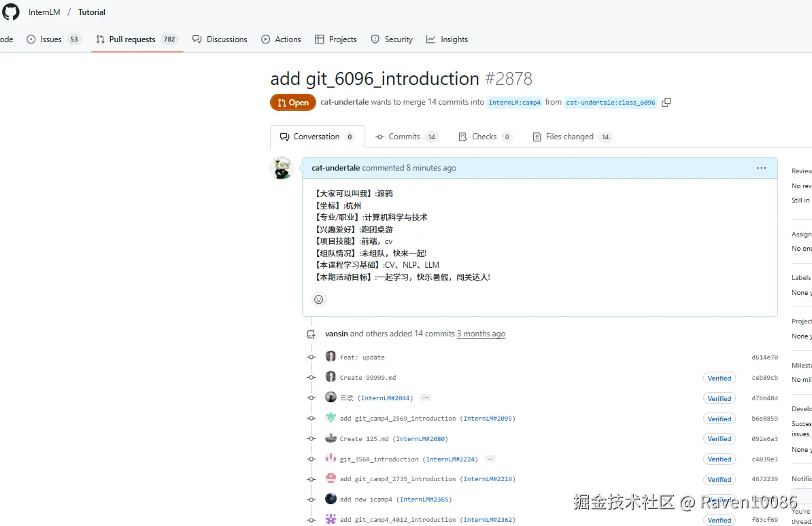Viewport: 812px width, 526px height.
Task: Open the GitHub home logo
Action: click(x=10, y=12)
